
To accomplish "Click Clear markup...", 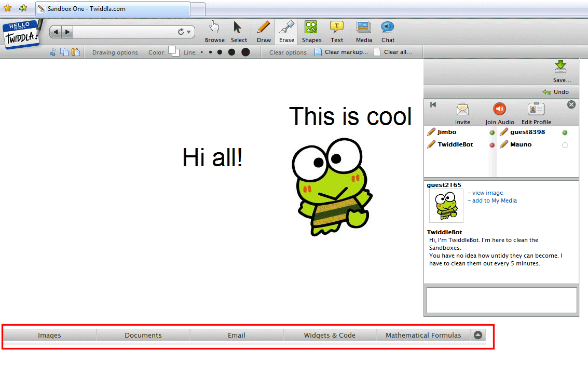I will [341, 52].
